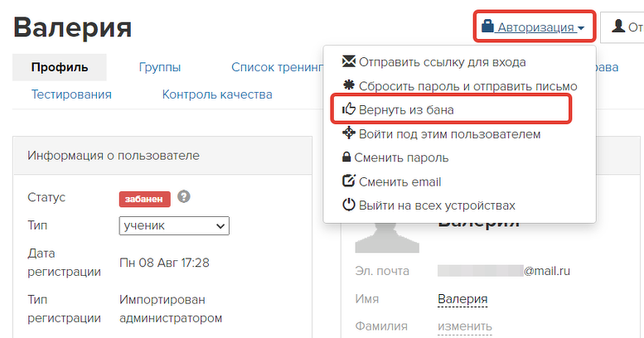Click the user icon button in top right
Image resolution: width=644 pixels, height=338 pixels.
point(622,27)
